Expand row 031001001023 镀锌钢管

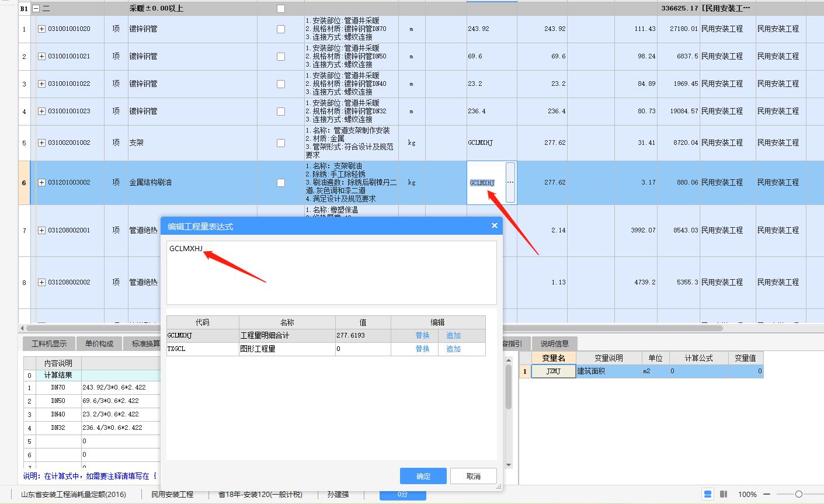click(41, 111)
